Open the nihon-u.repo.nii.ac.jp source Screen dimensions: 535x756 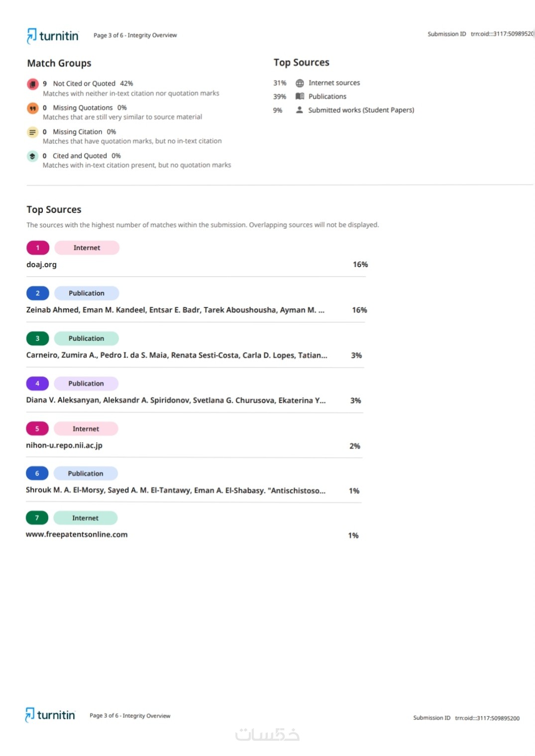tap(64, 446)
